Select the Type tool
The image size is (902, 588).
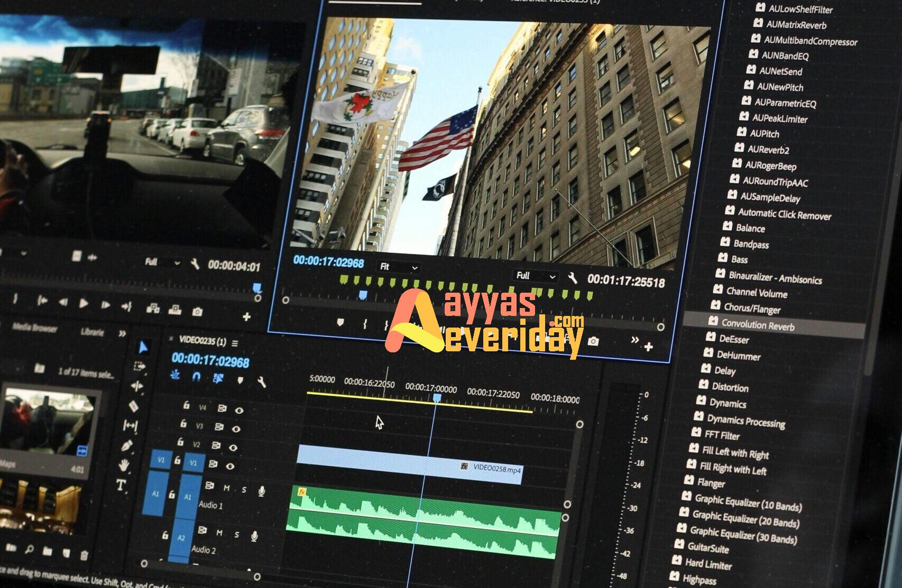pos(121,485)
